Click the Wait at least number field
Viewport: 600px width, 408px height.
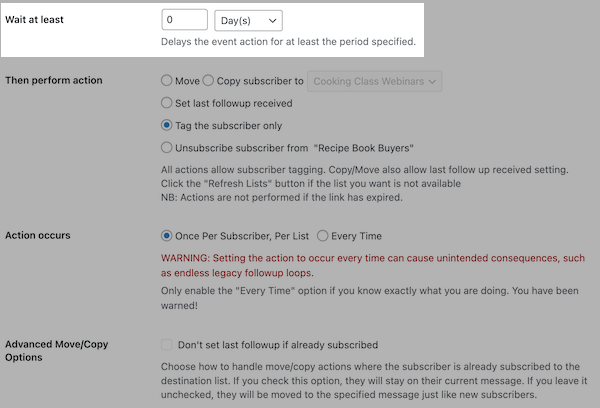click(184, 20)
